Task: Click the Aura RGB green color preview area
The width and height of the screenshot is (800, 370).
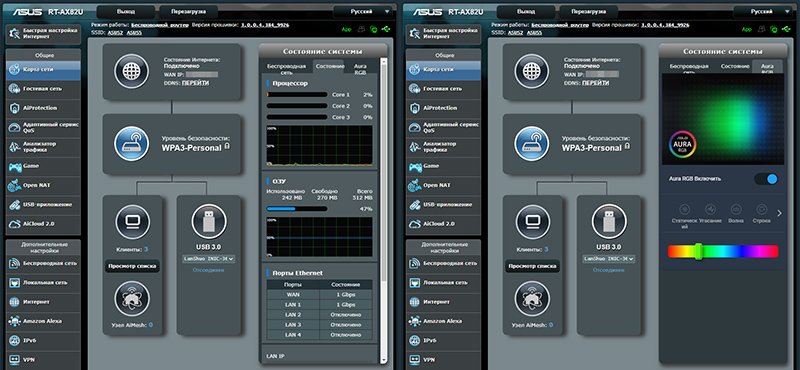Action: point(722,119)
